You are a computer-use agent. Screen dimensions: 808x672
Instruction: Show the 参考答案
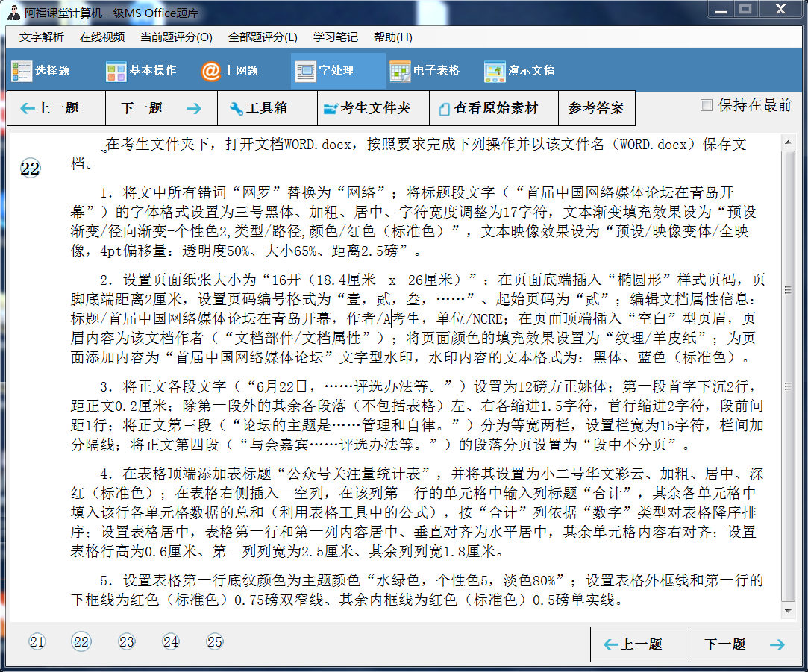click(595, 108)
